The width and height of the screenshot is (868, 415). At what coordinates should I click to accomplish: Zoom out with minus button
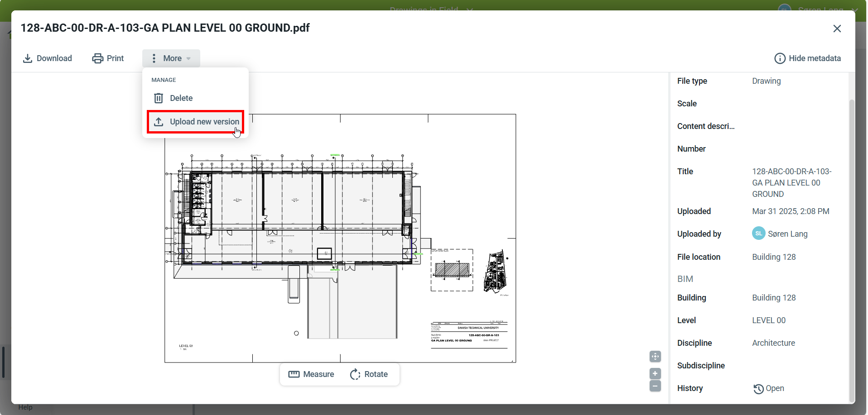coord(655,386)
